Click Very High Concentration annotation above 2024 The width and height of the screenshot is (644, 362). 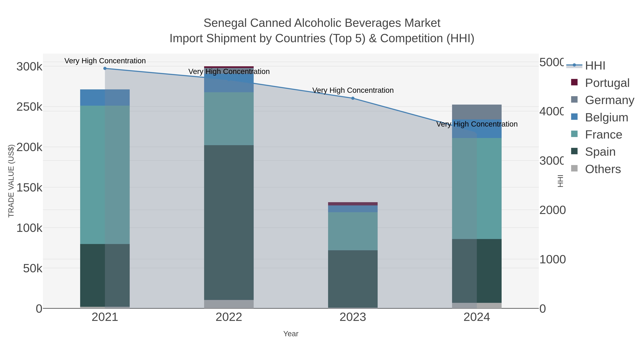click(477, 124)
